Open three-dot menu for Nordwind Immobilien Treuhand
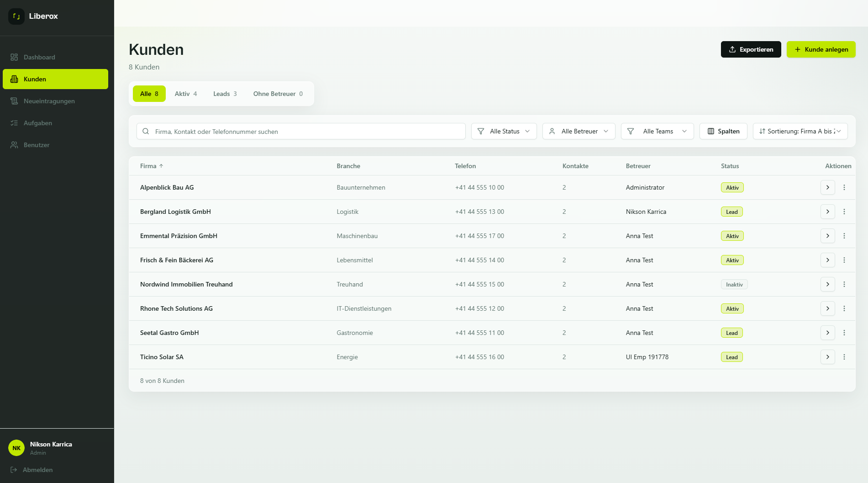 coord(844,284)
